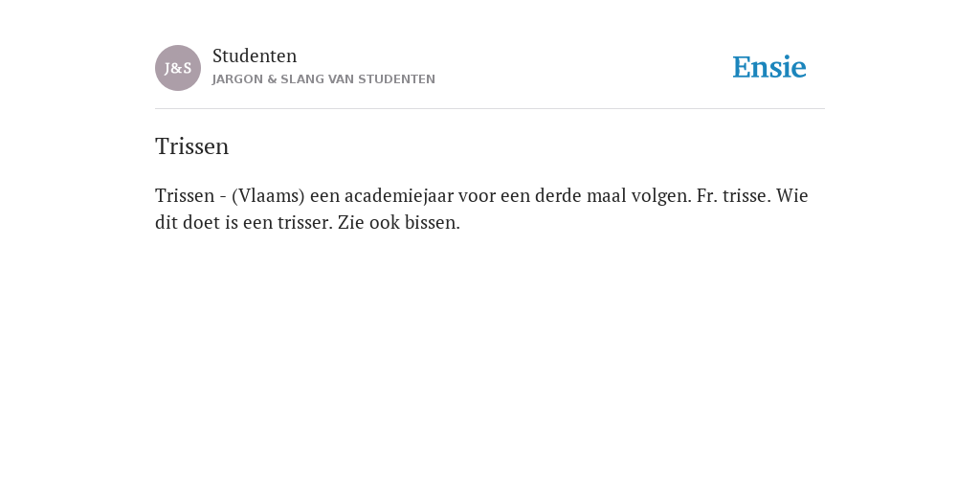The width and height of the screenshot is (980, 490).
Task: Click the J&S round avatar icon
Action: (x=178, y=68)
